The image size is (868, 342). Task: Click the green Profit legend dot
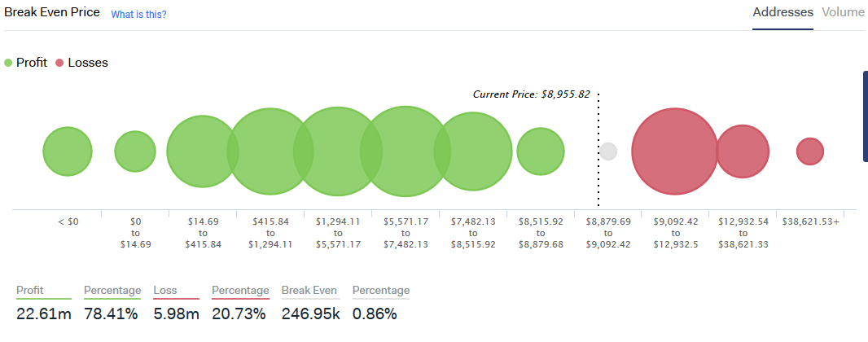(8, 63)
